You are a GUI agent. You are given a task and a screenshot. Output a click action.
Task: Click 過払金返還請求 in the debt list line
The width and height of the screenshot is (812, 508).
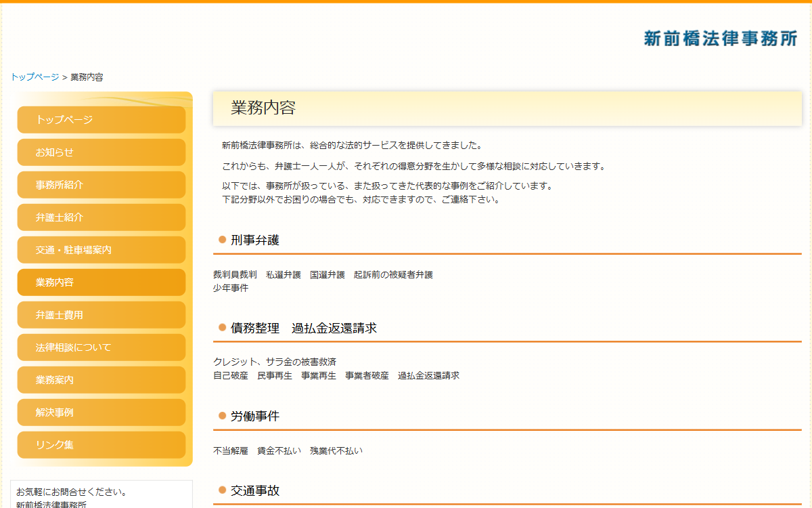tap(428, 375)
